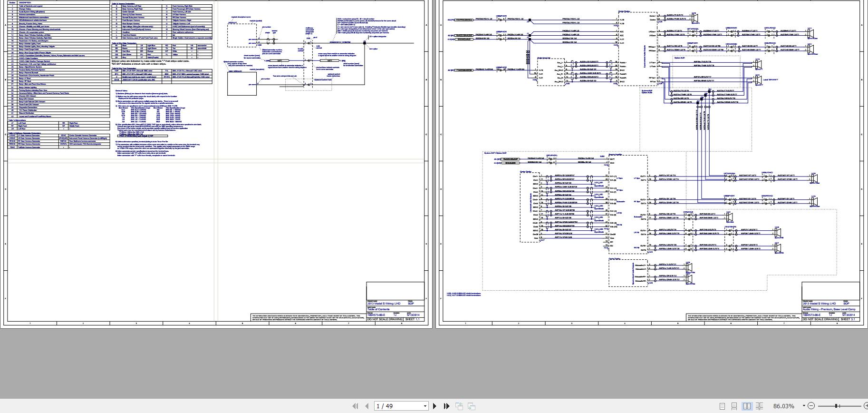Screen dimensions: 868x413
Task: Switch to continuous scrolling view
Action: coord(734,406)
